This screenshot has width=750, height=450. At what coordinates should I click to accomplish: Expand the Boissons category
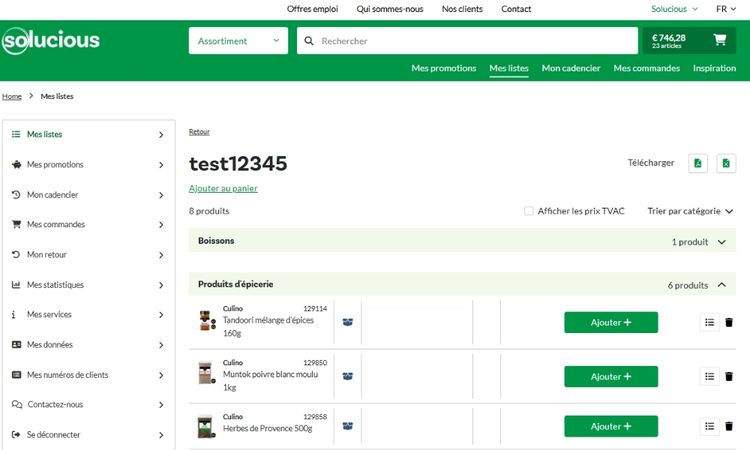coord(721,242)
